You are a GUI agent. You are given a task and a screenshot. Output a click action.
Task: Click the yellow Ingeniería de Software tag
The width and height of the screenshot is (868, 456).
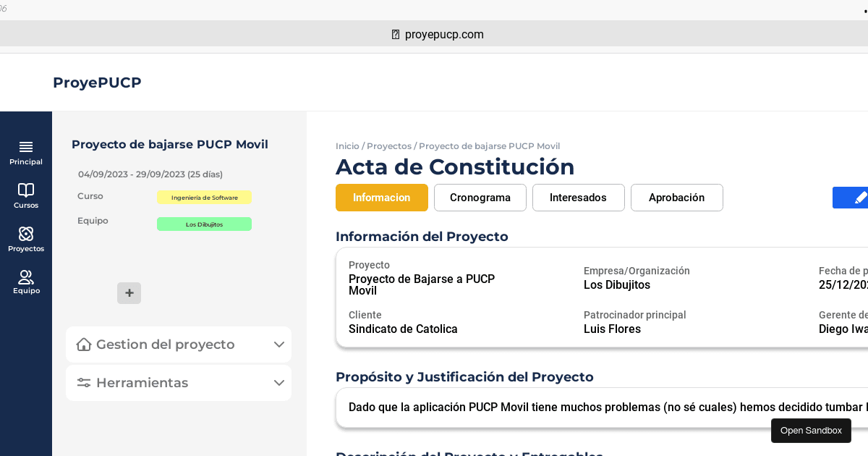point(204,198)
